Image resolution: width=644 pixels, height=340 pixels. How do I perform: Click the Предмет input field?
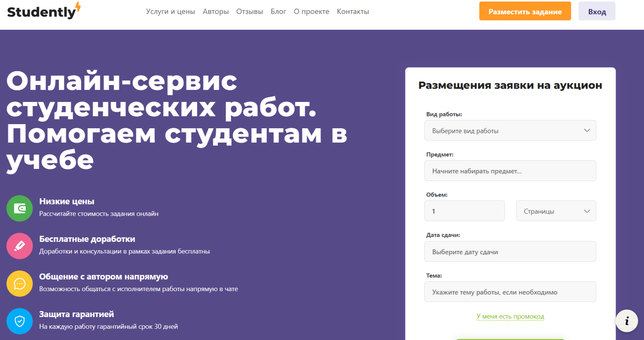point(510,170)
